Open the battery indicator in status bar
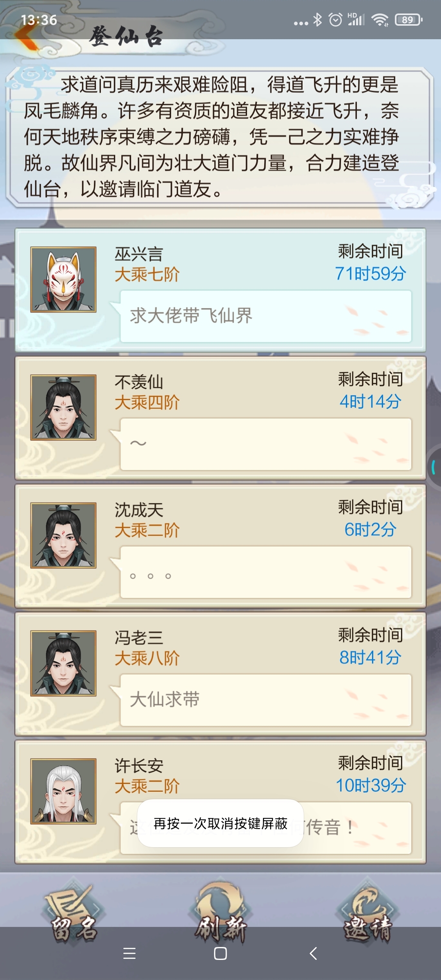The width and height of the screenshot is (441, 980). point(408,20)
